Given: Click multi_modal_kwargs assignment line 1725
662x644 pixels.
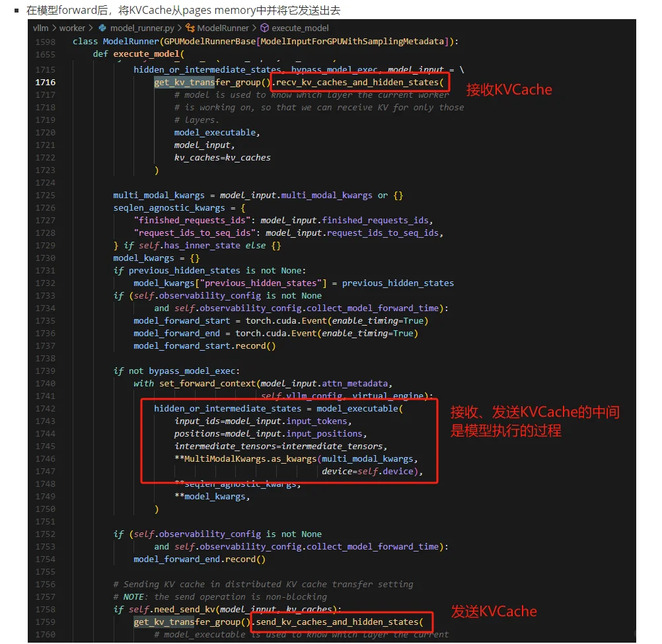Looking at the screenshot, I should pyautogui.click(x=258, y=196).
